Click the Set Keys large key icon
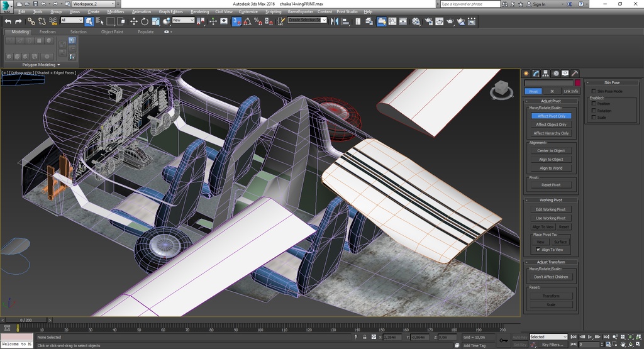This screenshot has height=349, width=644. [504, 340]
